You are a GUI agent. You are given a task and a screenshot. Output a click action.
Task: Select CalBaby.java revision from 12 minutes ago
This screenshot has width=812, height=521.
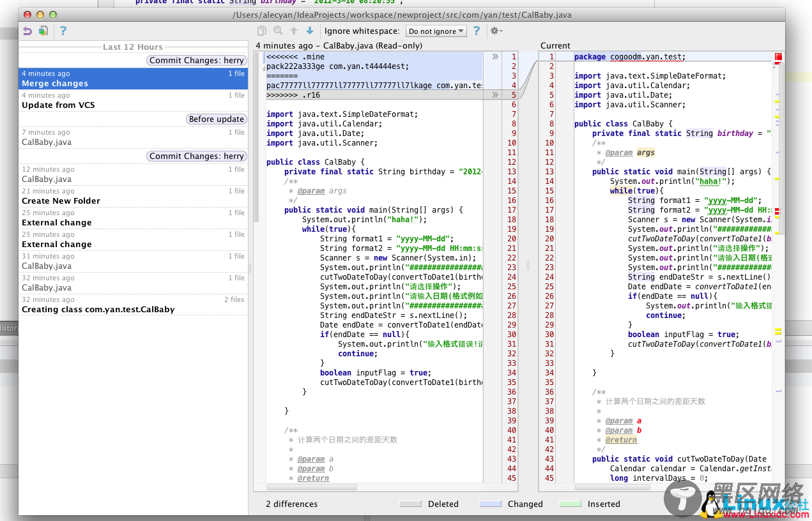click(x=133, y=174)
